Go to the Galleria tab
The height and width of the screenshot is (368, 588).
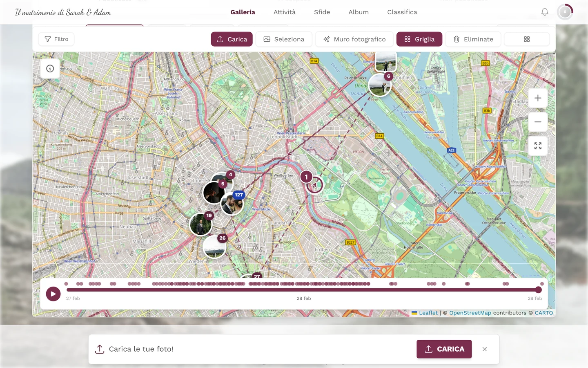point(243,12)
